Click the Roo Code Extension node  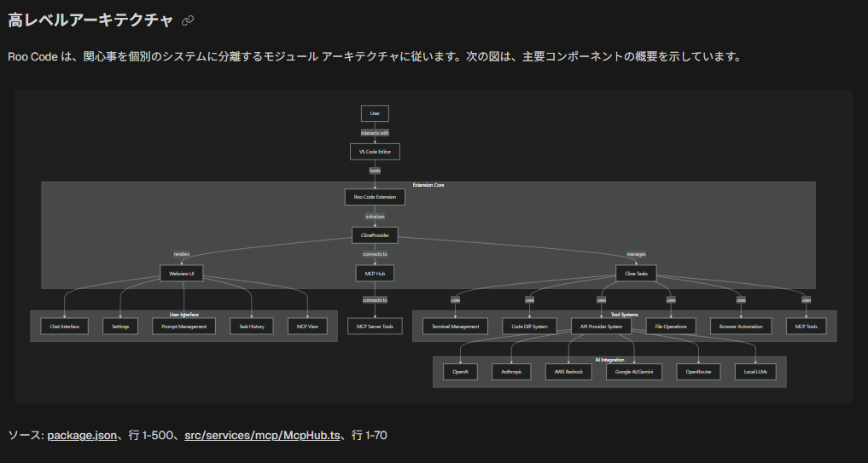click(375, 197)
